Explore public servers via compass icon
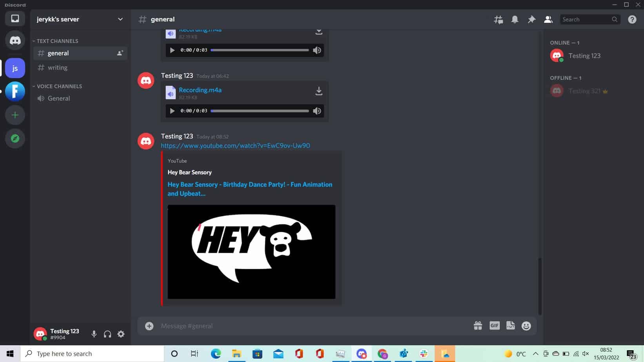The image size is (644, 362). coord(15,138)
